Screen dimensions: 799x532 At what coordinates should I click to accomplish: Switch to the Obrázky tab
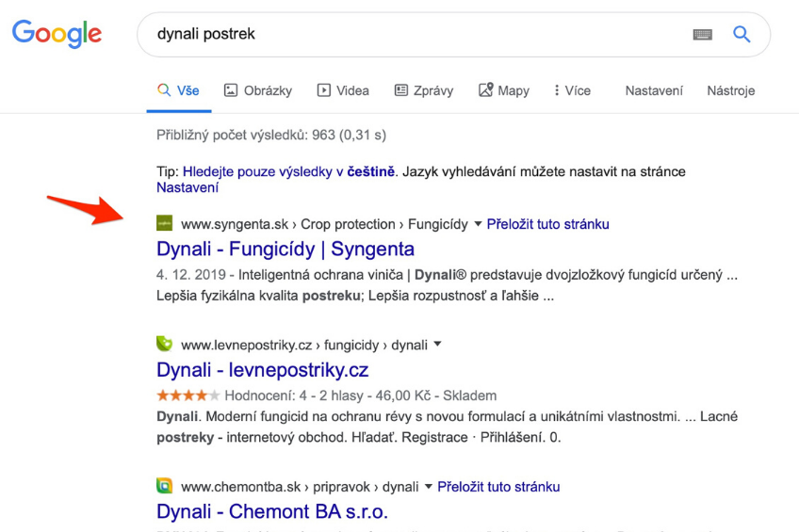pyautogui.click(x=258, y=90)
